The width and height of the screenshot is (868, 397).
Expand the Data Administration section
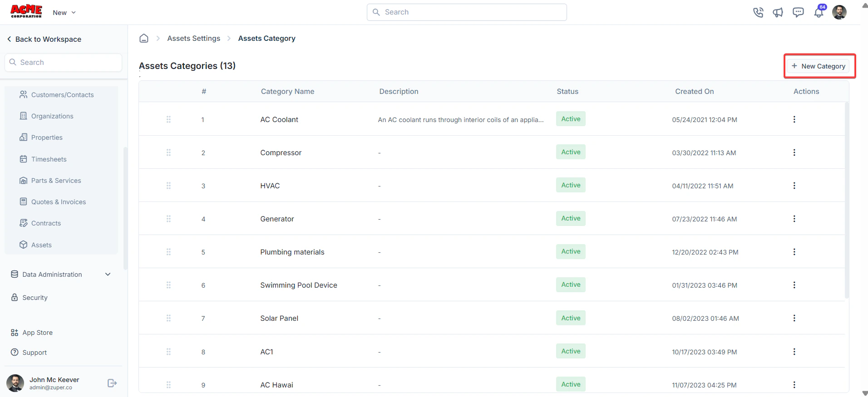[61, 274]
